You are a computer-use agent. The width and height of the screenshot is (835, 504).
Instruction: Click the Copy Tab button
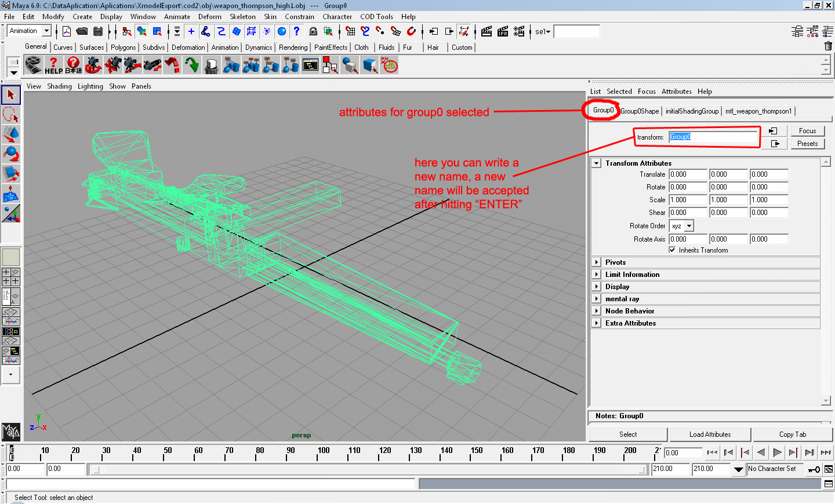[x=793, y=434]
